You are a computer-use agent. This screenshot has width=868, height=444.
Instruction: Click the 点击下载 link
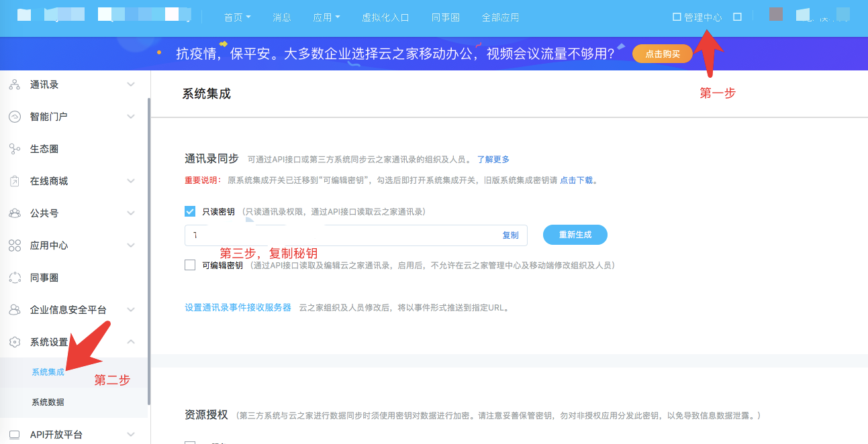(x=577, y=180)
